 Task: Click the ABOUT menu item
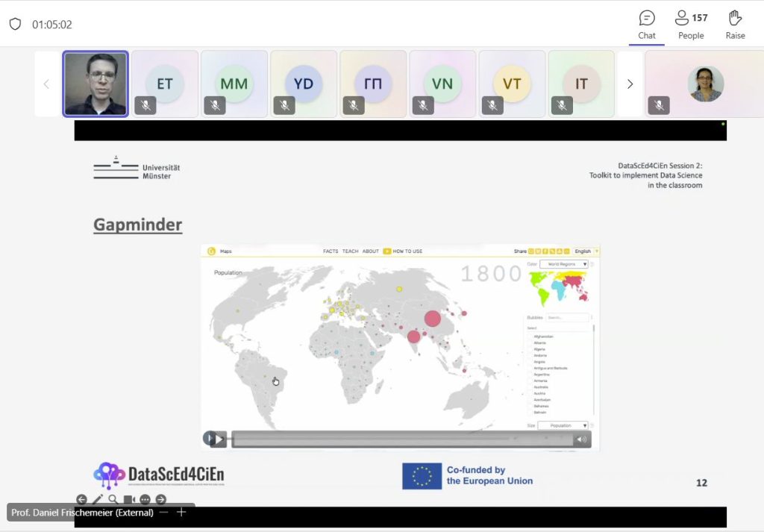click(x=371, y=251)
